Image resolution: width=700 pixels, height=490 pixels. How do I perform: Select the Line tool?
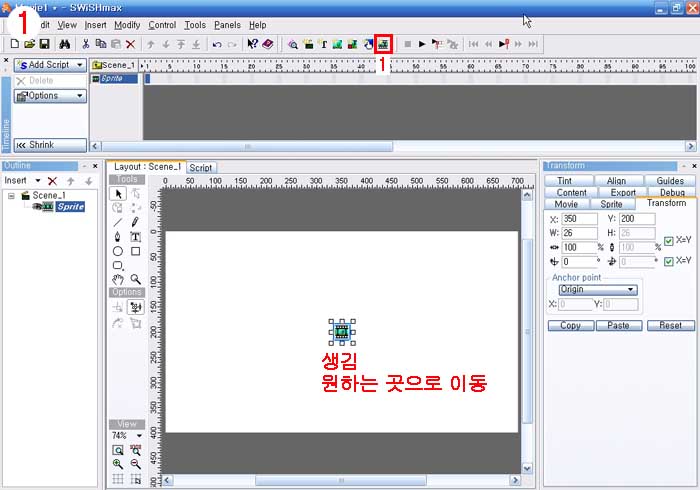pos(118,222)
